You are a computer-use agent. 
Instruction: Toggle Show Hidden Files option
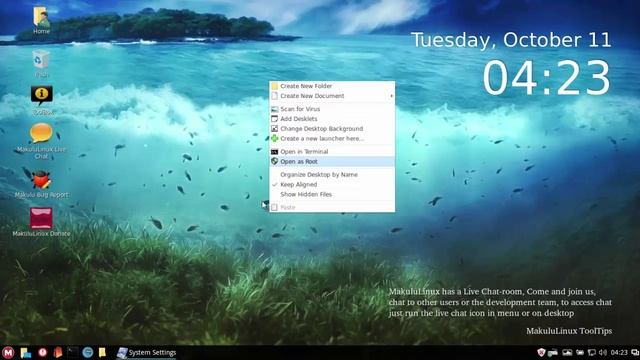tap(332, 194)
